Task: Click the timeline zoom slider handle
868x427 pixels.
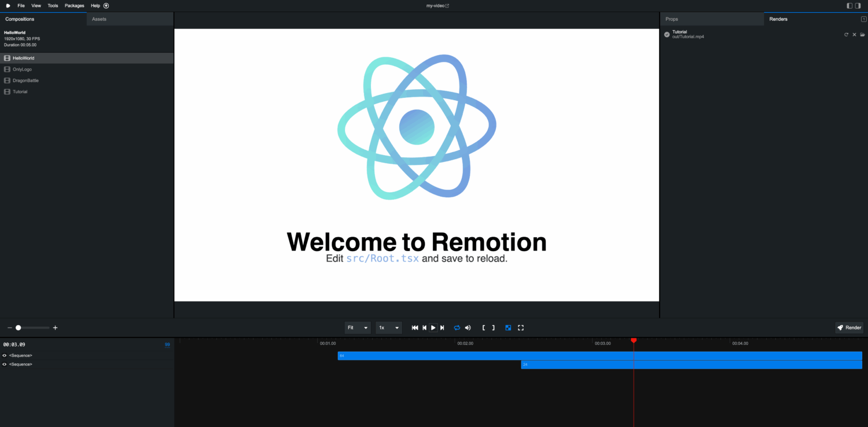Action: pyautogui.click(x=19, y=327)
